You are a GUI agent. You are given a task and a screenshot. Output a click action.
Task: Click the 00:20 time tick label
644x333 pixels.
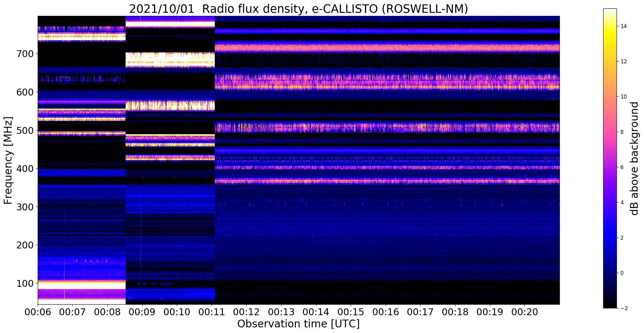[x=525, y=312]
